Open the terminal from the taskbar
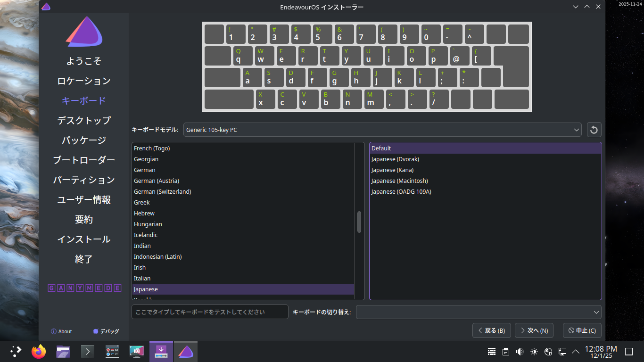 (x=87, y=351)
